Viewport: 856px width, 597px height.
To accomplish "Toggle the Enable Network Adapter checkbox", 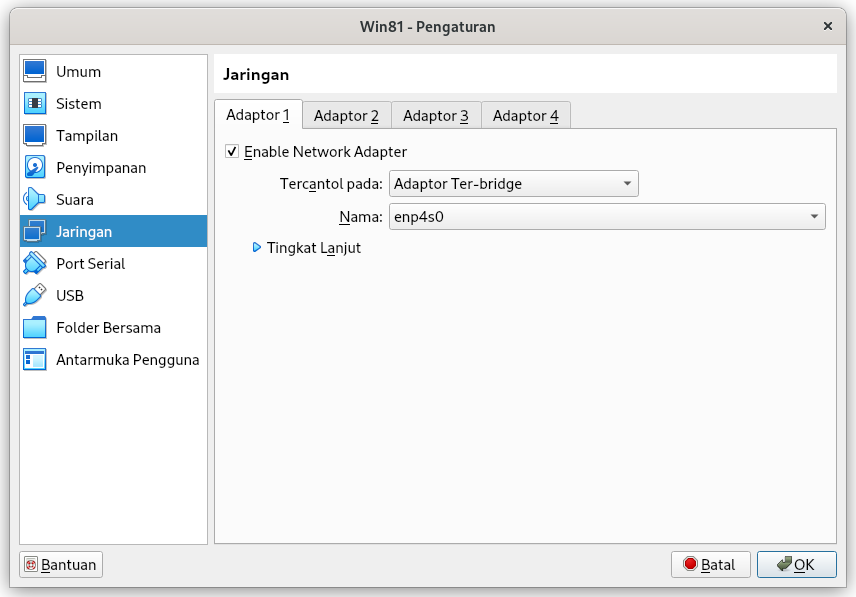I will click(x=232, y=151).
